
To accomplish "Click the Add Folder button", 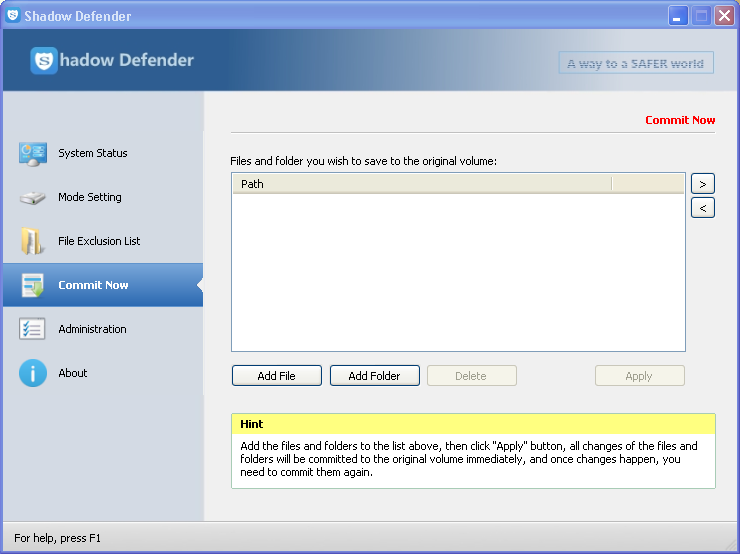I will coord(374,376).
